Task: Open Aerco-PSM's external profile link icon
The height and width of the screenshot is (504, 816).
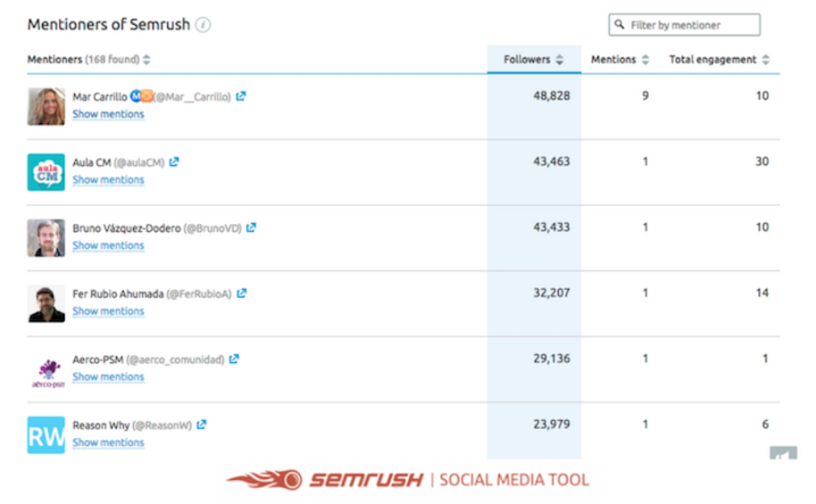Action: (x=234, y=359)
